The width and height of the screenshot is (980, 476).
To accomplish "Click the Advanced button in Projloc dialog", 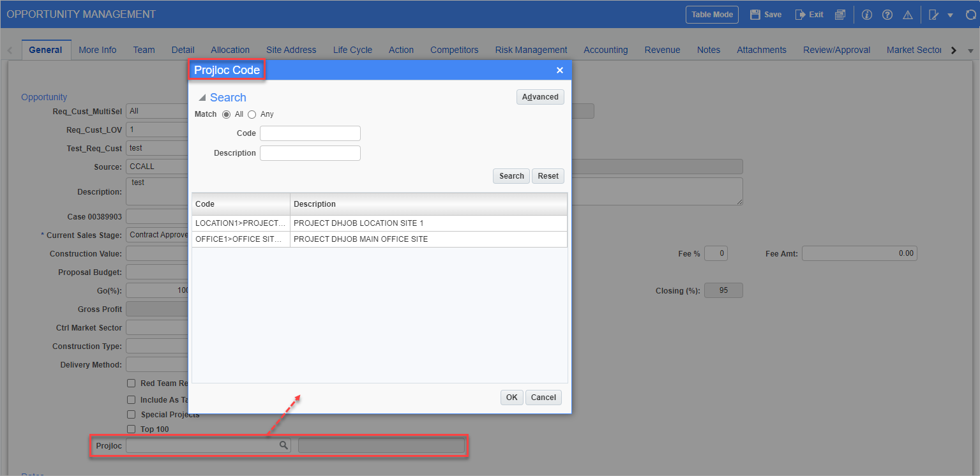I will [539, 96].
